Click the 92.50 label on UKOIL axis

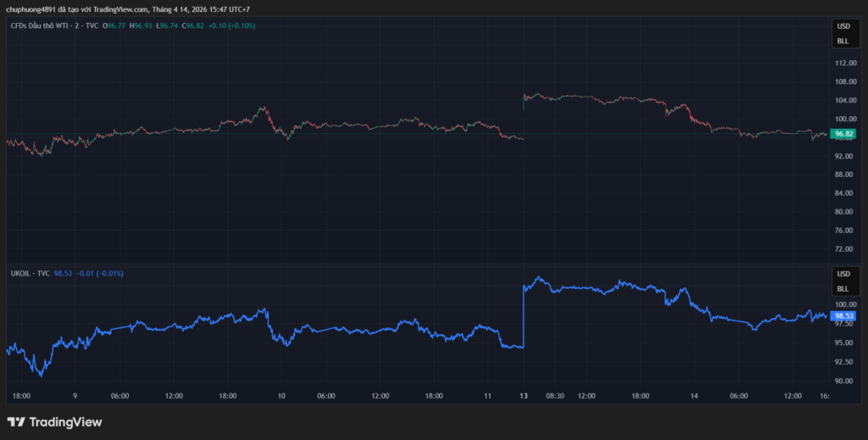[x=844, y=362]
